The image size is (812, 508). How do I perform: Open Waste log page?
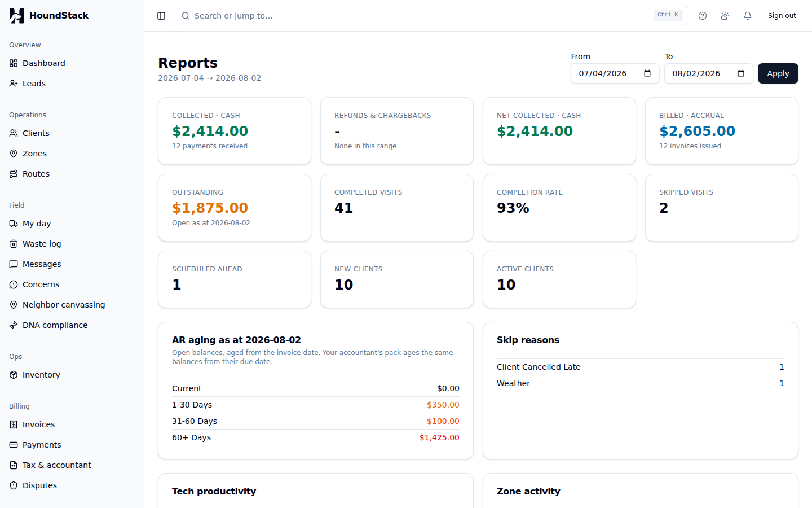(x=72, y=244)
